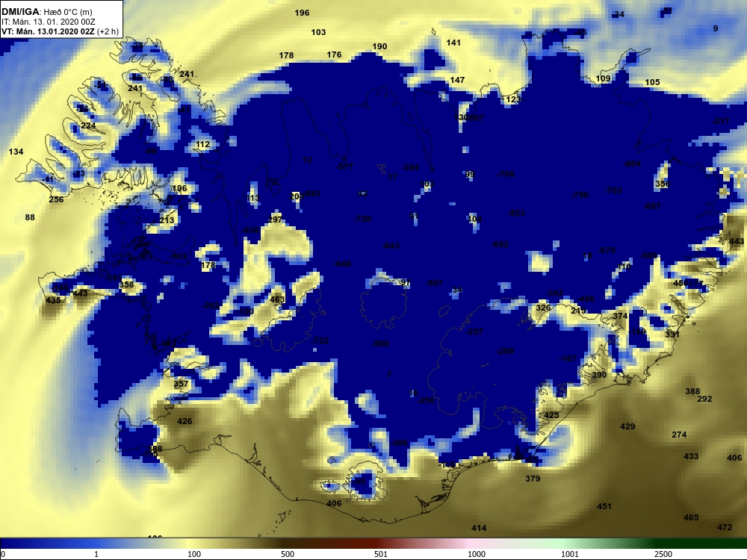Viewport: 747px width, 560px height.
Task: Select the map value 109
Action: 603,78
